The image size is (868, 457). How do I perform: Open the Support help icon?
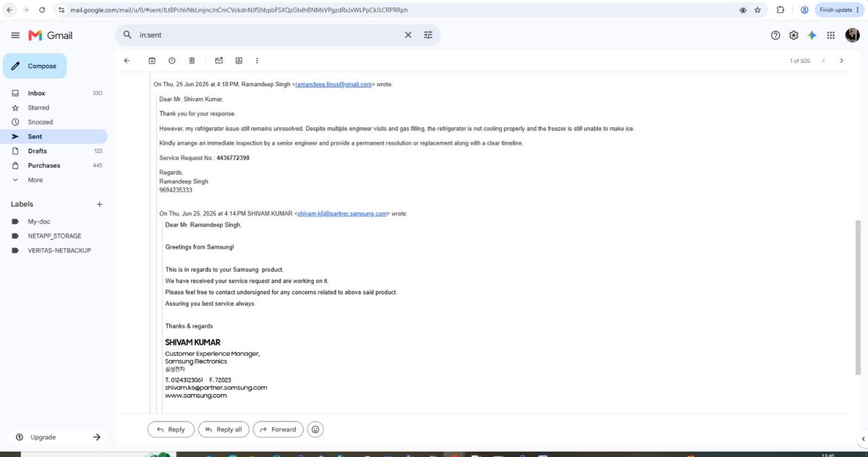click(775, 35)
